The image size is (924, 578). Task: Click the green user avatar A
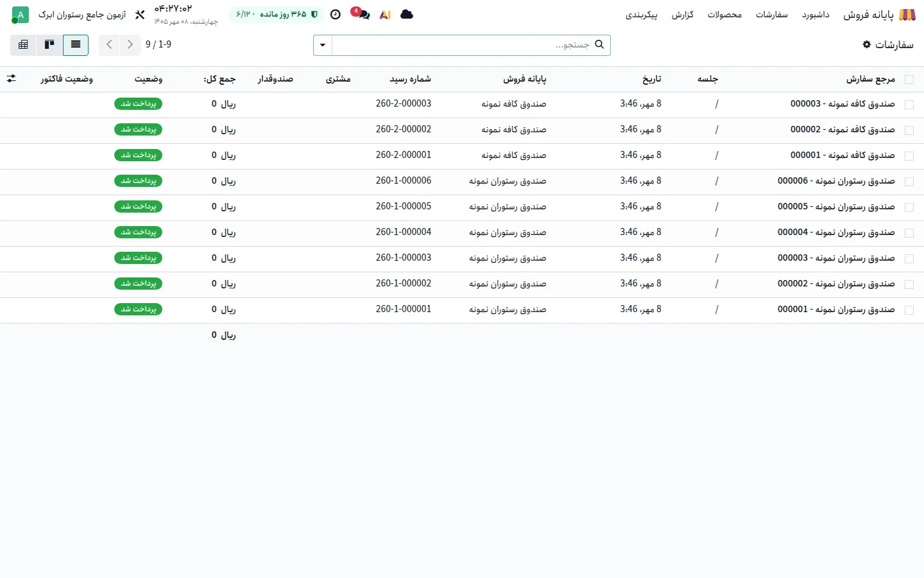tap(21, 15)
